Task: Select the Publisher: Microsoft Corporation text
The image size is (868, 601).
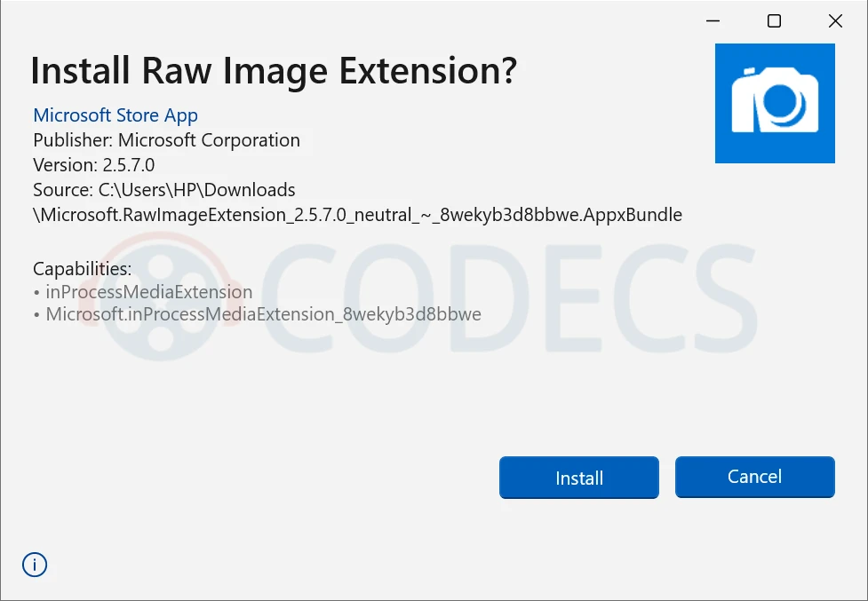Action: (x=166, y=140)
